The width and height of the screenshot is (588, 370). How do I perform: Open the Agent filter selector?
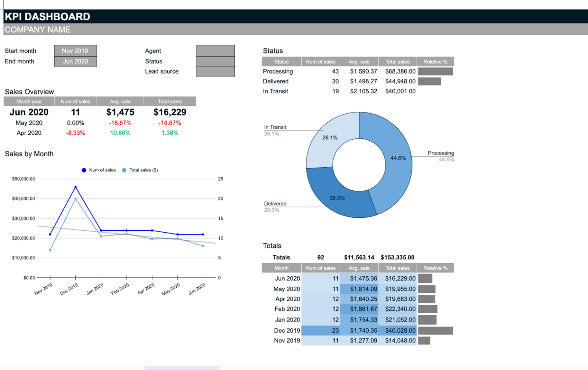(x=215, y=51)
